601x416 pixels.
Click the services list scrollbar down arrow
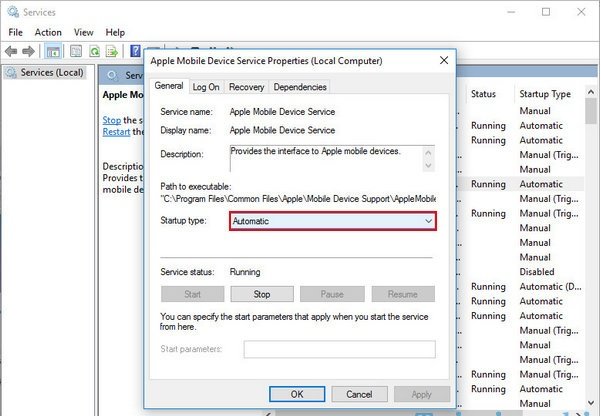(591, 402)
